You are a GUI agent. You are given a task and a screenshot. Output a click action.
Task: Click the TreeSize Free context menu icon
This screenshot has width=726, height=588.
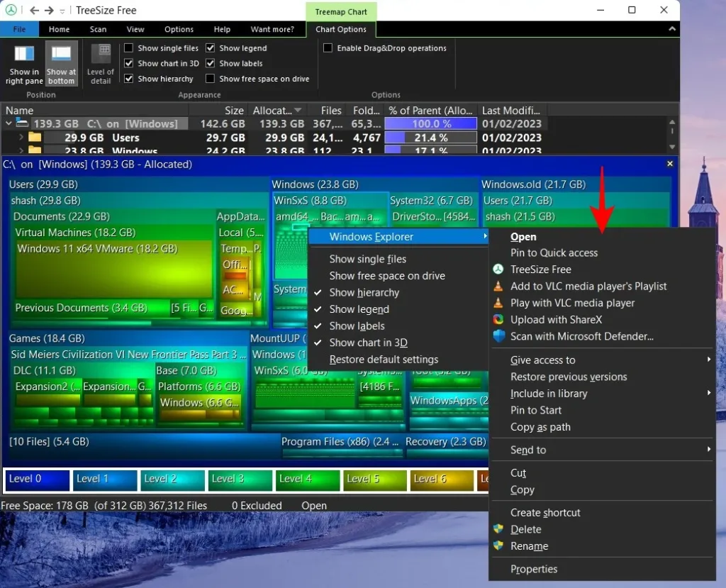coord(498,269)
